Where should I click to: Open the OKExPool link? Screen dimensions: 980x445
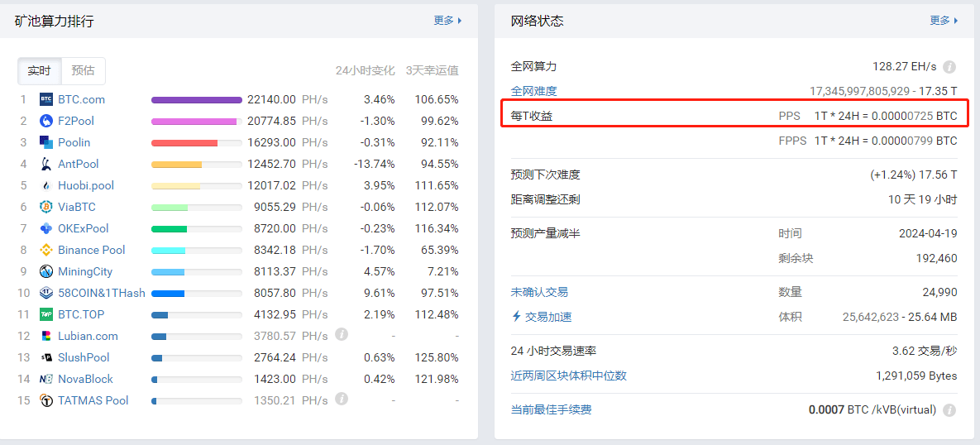pyautogui.click(x=84, y=228)
